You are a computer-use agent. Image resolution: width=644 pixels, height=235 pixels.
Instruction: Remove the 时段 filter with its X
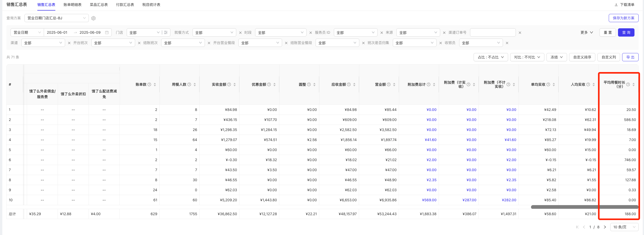pos(311,33)
